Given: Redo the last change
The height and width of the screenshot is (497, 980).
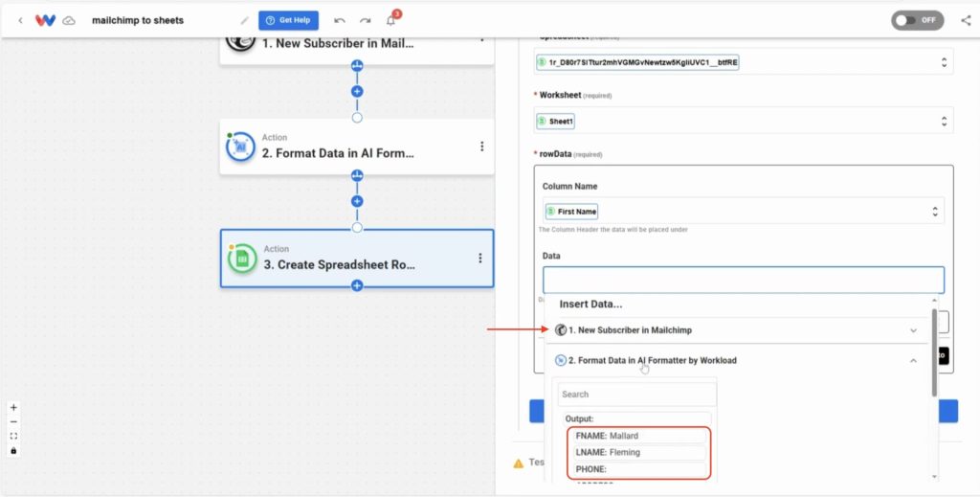Looking at the screenshot, I should click(x=365, y=21).
